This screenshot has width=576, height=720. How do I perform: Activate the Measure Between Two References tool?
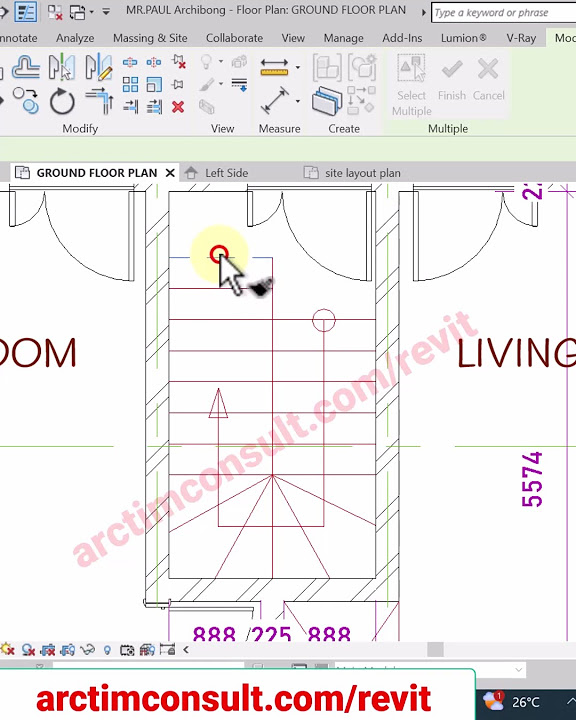click(275, 67)
